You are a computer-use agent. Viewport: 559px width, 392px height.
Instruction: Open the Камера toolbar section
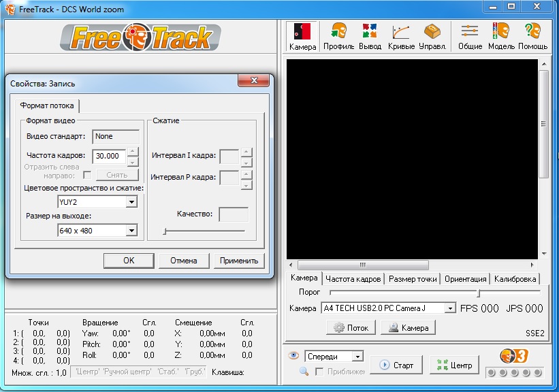point(303,36)
